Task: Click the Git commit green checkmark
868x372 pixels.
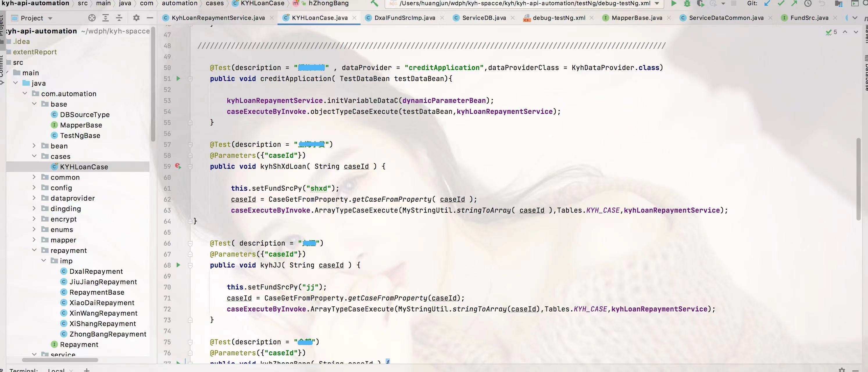Action: pyautogui.click(x=781, y=3)
